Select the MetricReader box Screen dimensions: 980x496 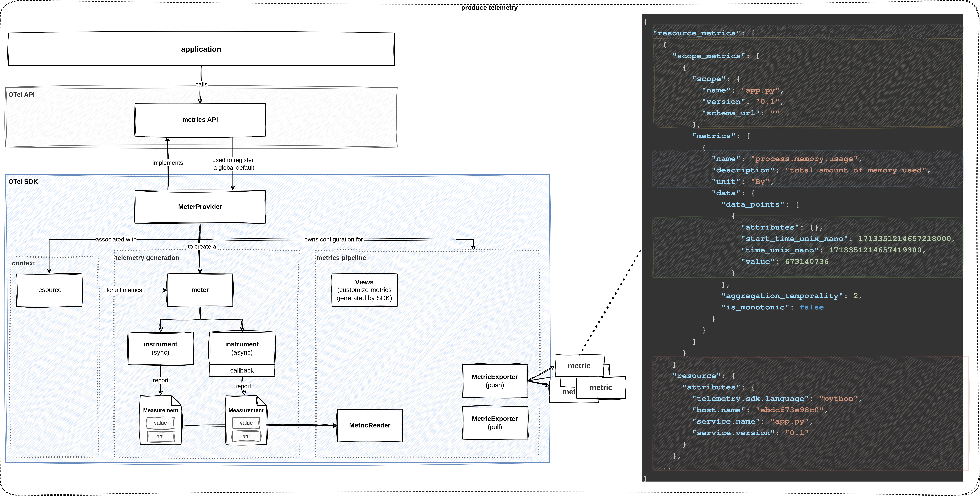(370, 425)
